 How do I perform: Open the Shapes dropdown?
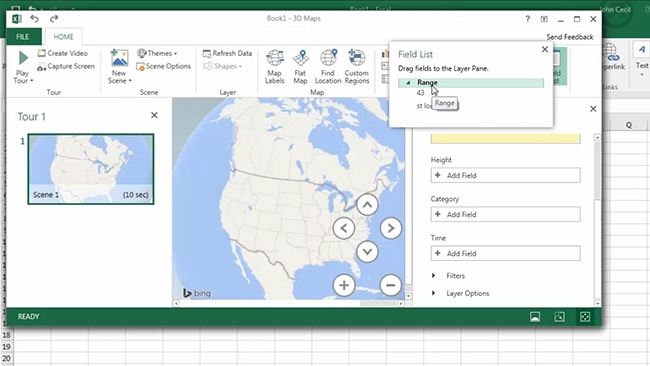[223, 66]
